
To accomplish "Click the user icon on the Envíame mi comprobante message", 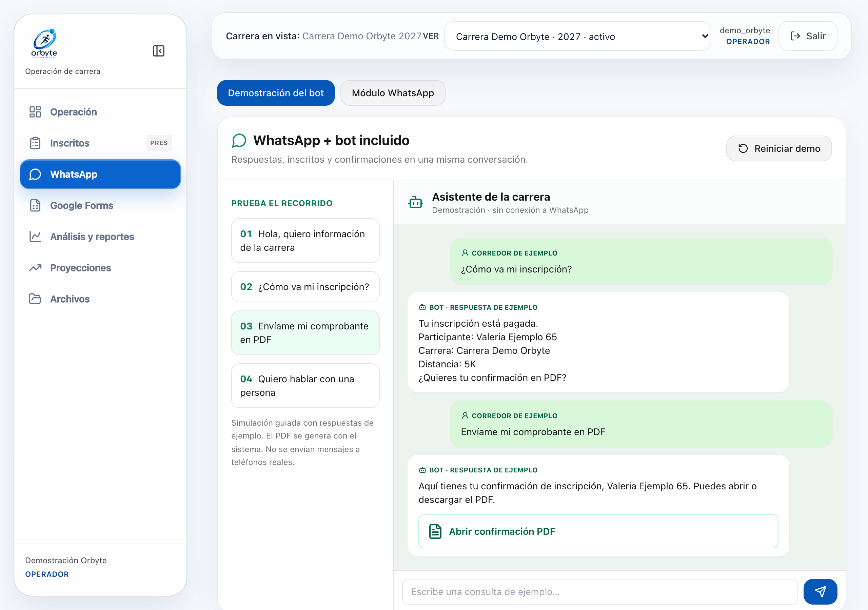I will click(x=465, y=415).
